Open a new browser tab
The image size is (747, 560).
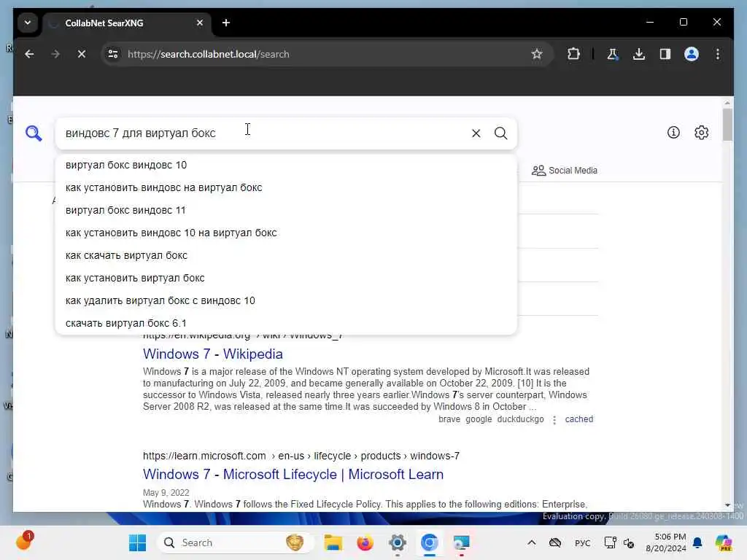click(x=226, y=23)
